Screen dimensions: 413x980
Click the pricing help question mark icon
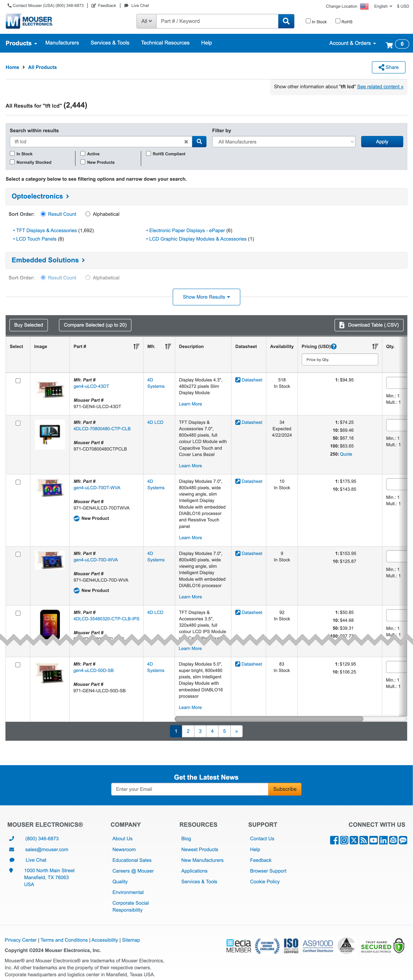[x=334, y=347]
